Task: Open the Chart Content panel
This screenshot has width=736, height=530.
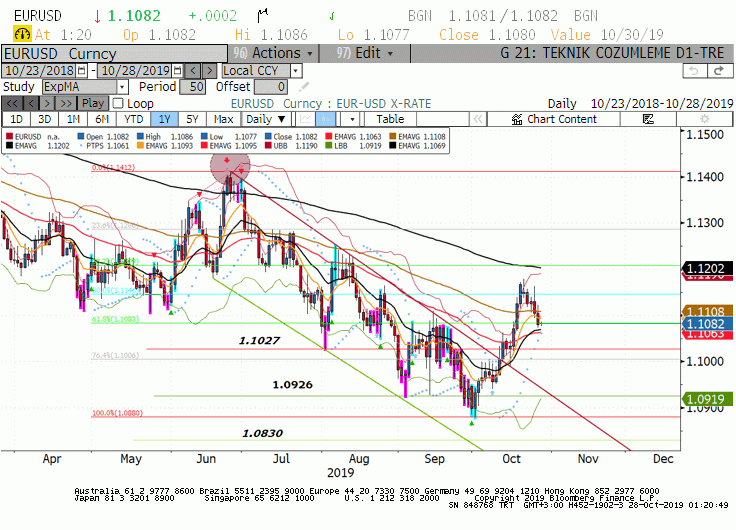Action: (x=554, y=119)
